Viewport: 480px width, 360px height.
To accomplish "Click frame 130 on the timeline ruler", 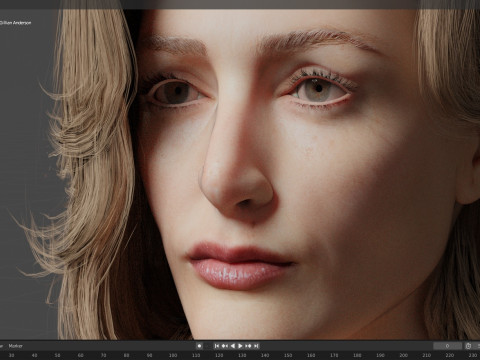I will (x=242, y=355).
